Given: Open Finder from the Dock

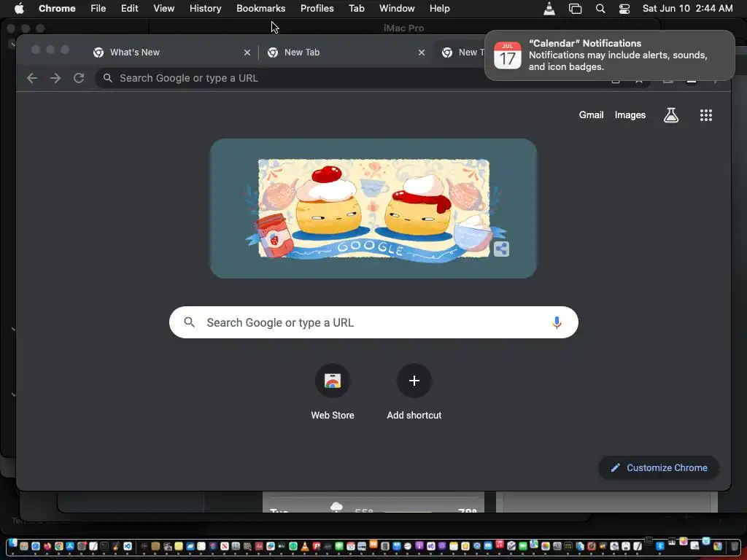Looking at the screenshot, I should click(x=12, y=544).
